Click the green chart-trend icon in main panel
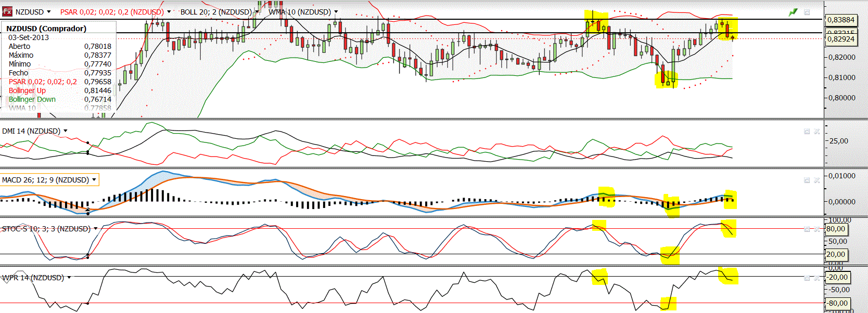Image resolution: width=868 pixels, height=313 pixels. pos(793,12)
